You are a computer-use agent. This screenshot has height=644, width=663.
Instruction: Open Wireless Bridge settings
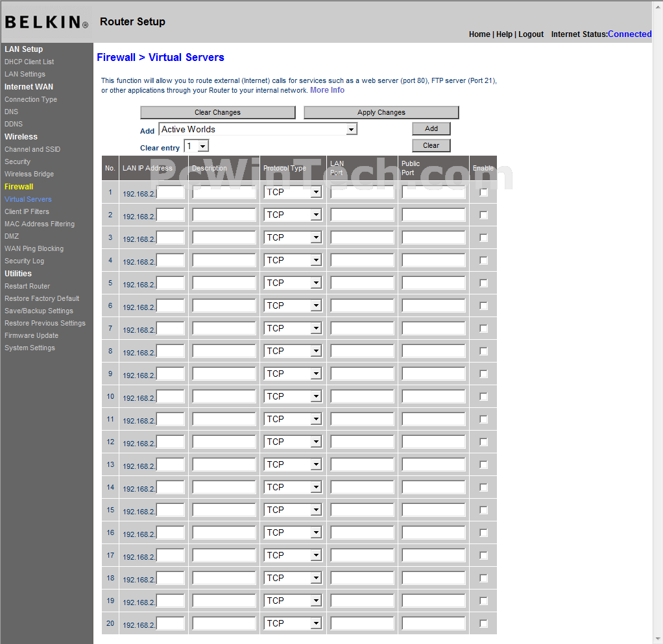click(29, 174)
